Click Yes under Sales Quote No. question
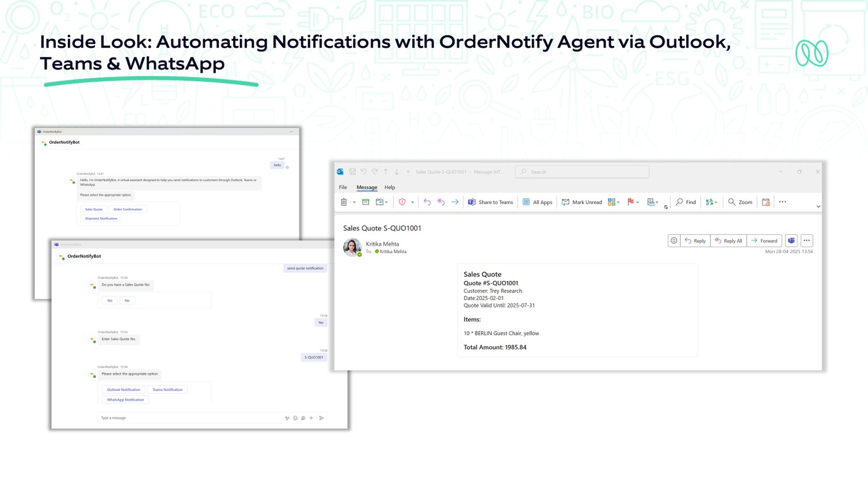 (109, 300)
